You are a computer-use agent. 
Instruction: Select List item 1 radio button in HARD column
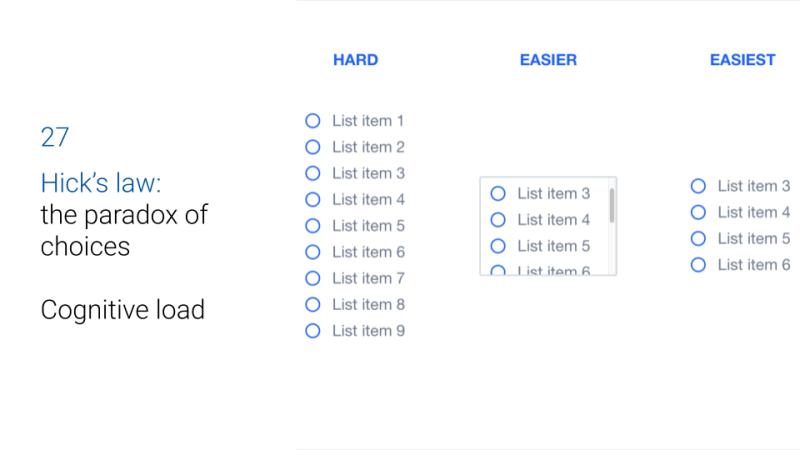(313, 121)
